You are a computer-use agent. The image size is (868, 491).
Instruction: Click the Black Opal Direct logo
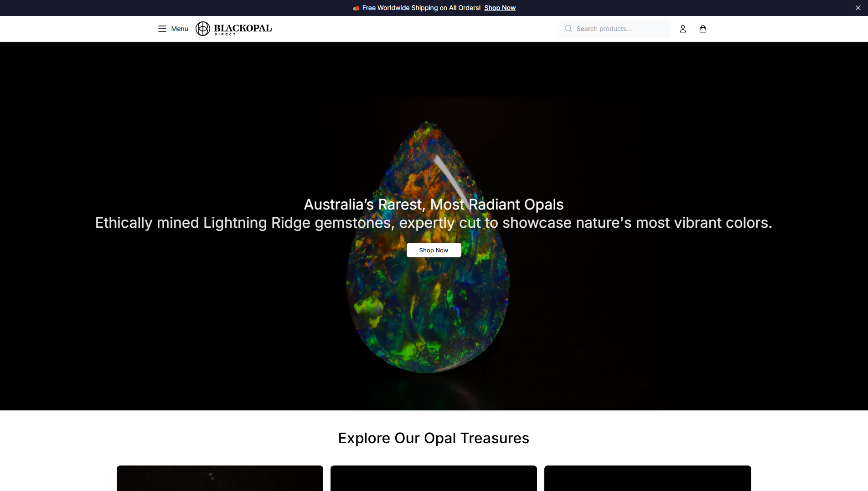click(233, 29)
